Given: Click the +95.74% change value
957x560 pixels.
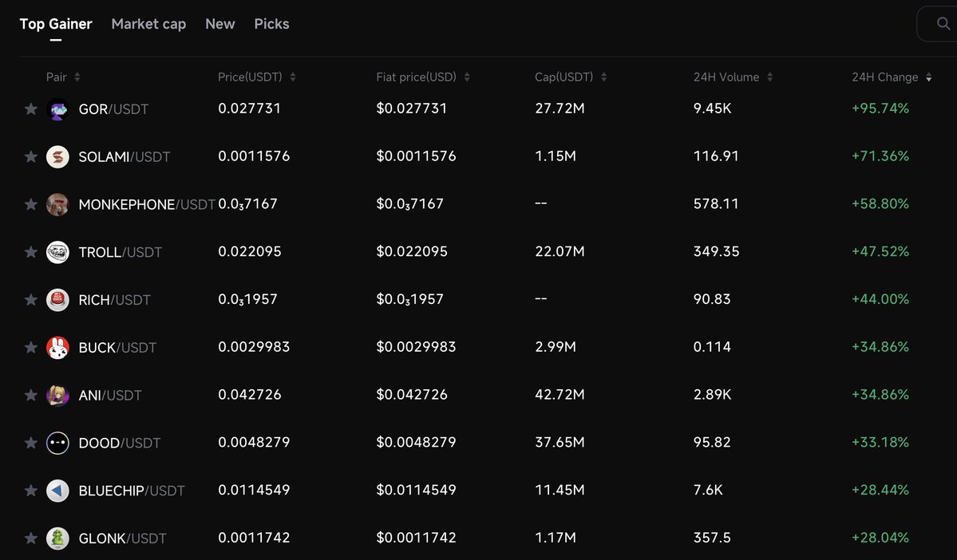Looking at the screenshot, I should point(880,108).
